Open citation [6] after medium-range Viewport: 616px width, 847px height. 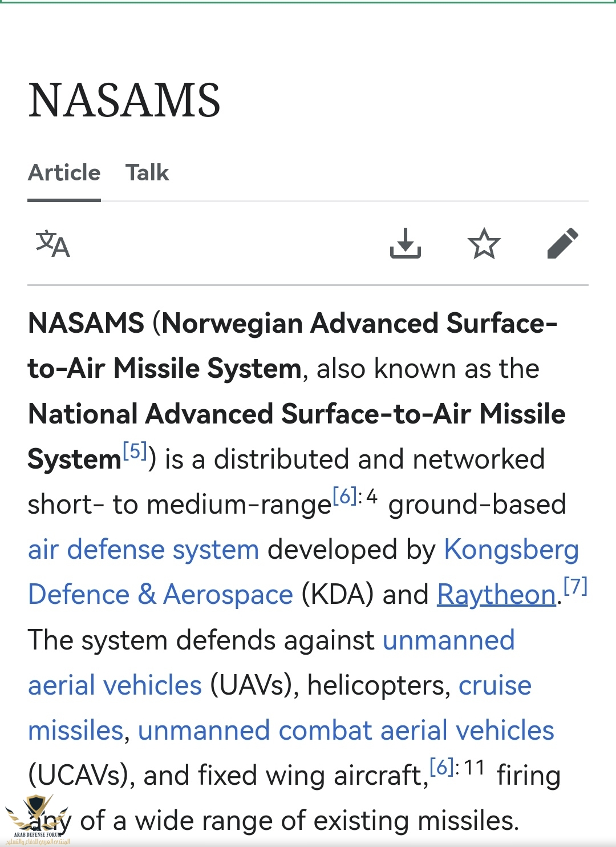click(x=345, y=496)
